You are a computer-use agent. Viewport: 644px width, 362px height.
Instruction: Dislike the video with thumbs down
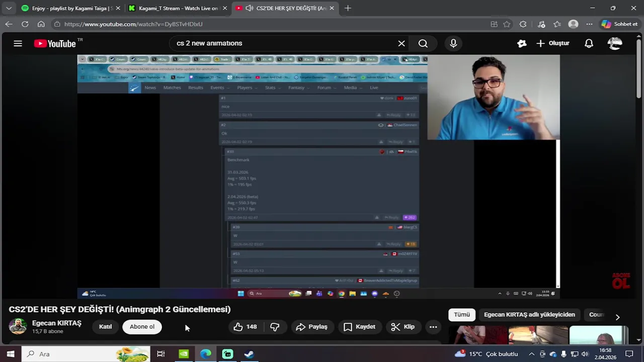(x=275, y=327)
